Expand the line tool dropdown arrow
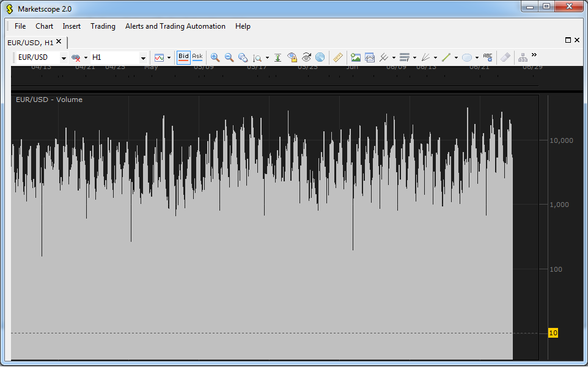This screenshot has width=588, height=367. [x=456, y=57]
